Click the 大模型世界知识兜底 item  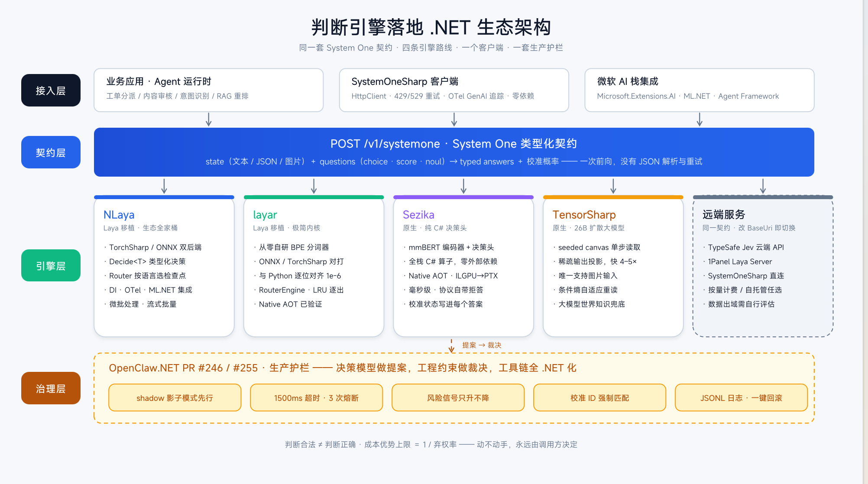[x=591, y=304]
